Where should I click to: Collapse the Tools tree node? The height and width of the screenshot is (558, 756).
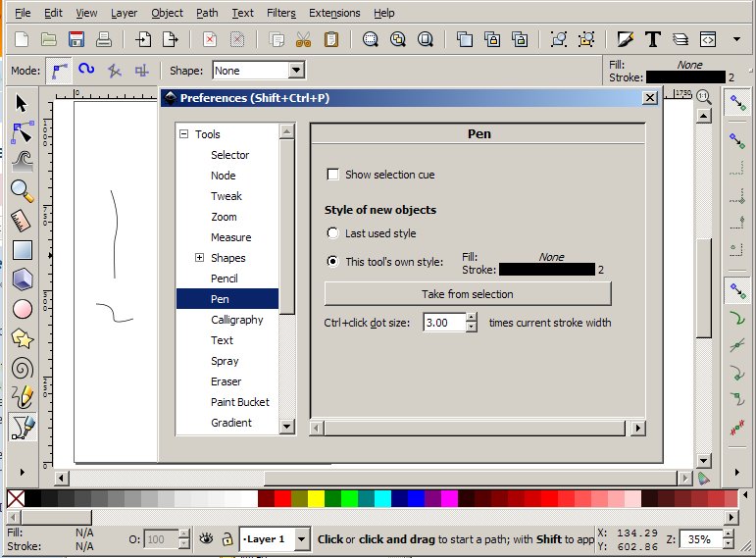(x=183, y=134)
